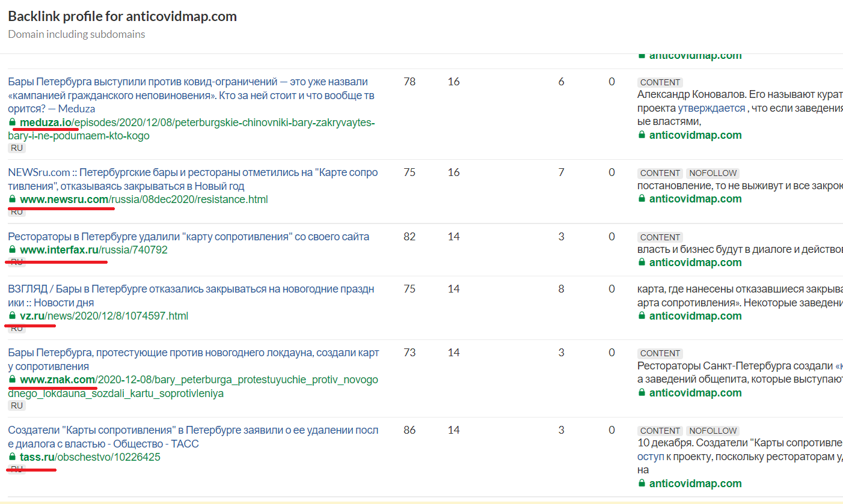Image resolution: width=843 pixels, height=504 pixels.
Task: Click the lock icon before www.znak.com
Action: [x=12, y=380]
